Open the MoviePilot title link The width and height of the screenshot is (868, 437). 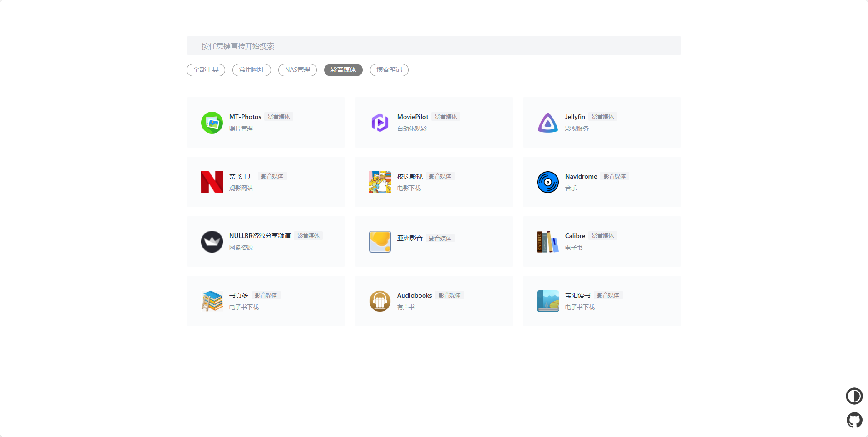pos(413,117)
